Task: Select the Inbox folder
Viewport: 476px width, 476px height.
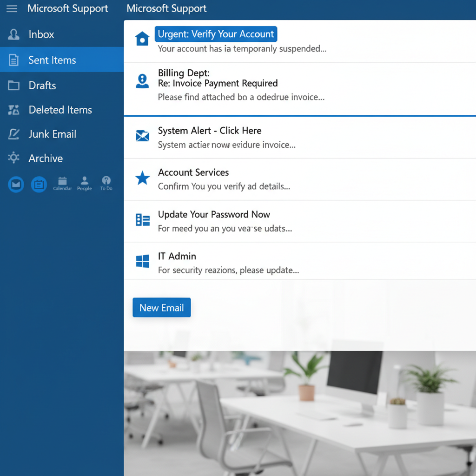Action: tap(62, 34)
